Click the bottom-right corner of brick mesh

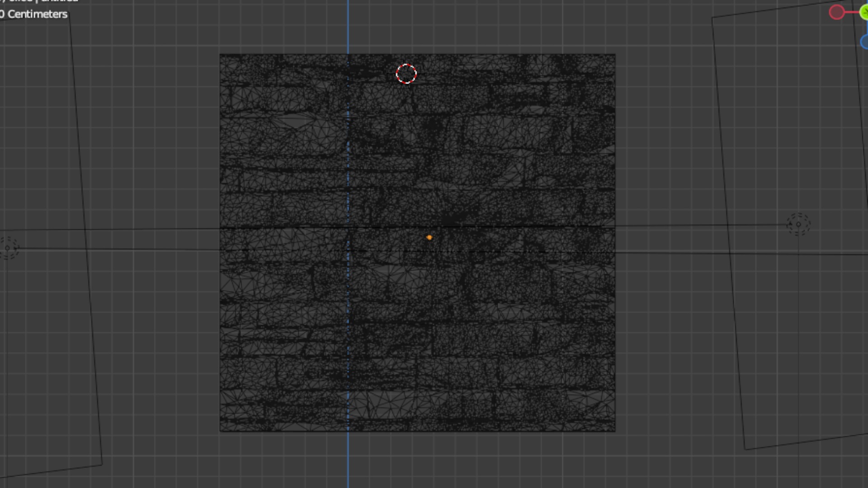tap(615, 431)
